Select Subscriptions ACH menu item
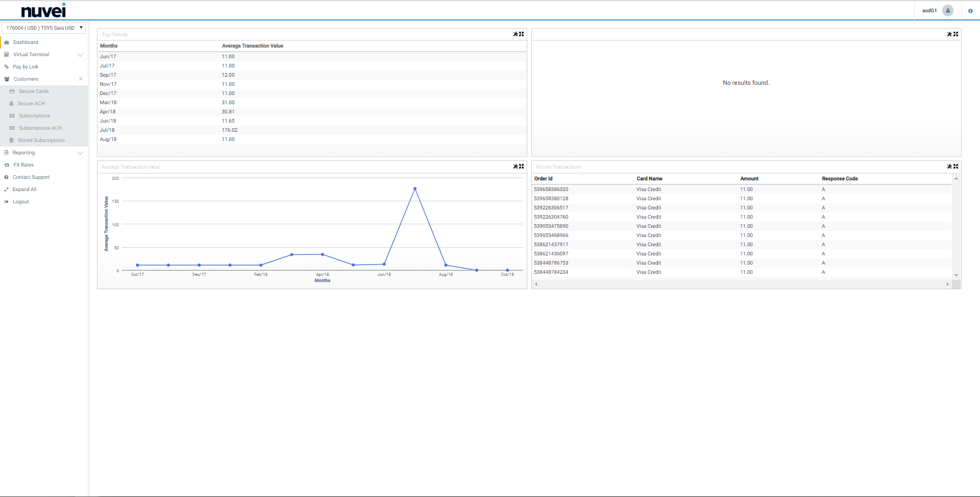980x497 pixels. point(40,128)
